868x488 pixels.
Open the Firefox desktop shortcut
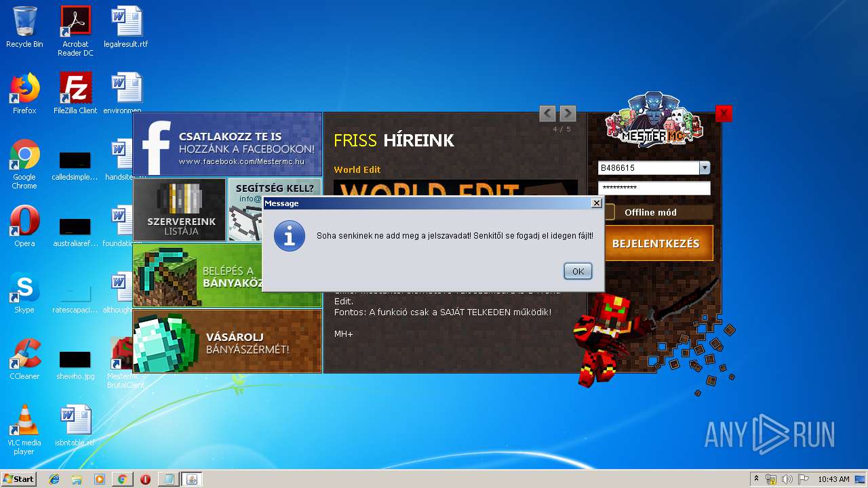pyautogui.click(x=24, y=94)
